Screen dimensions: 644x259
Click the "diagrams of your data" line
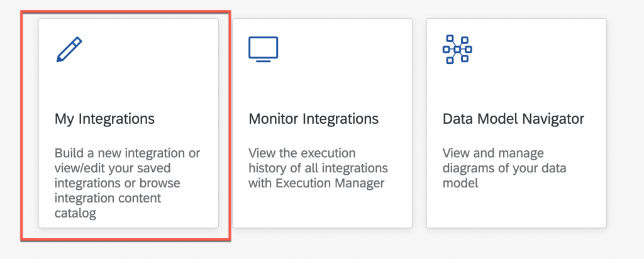[x=504, y=168]
